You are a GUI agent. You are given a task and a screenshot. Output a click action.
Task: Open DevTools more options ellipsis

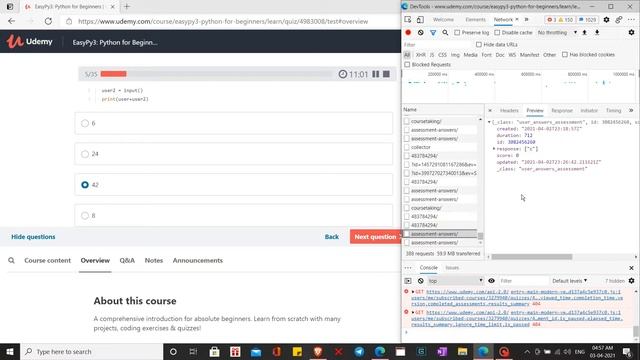pyautogui.click(x=631, y=20)
